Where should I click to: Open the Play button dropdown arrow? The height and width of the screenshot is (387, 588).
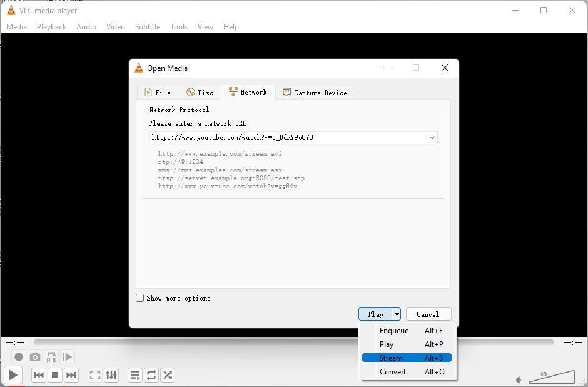(x=397, y=314)
